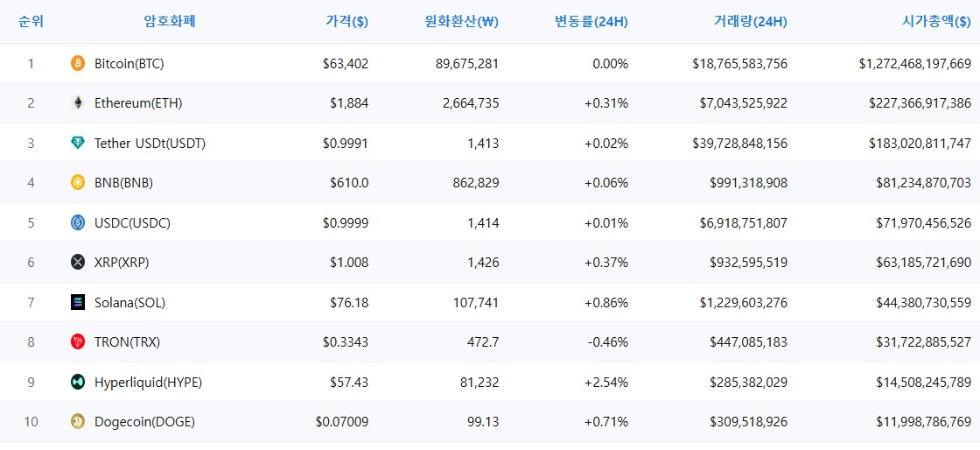Viewport: 980px width, 450px height.
Task: Click Ethereum's +0.31% change value
Action: click(x=606, y=103)
